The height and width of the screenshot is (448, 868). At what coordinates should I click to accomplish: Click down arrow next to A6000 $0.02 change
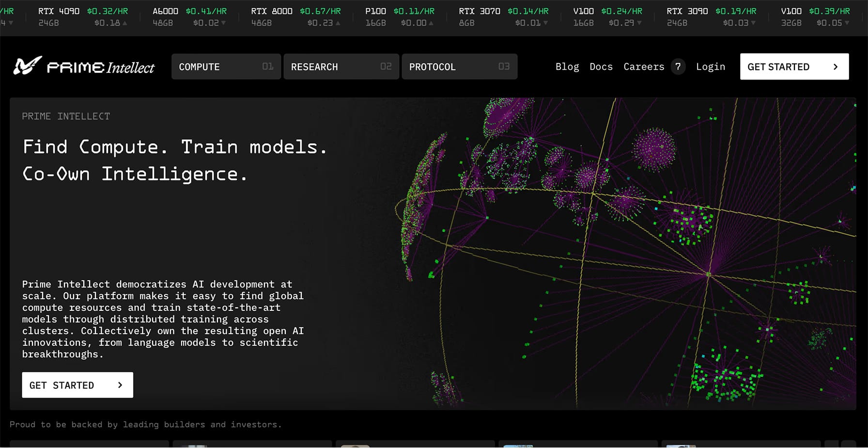(x=223, y=23)
